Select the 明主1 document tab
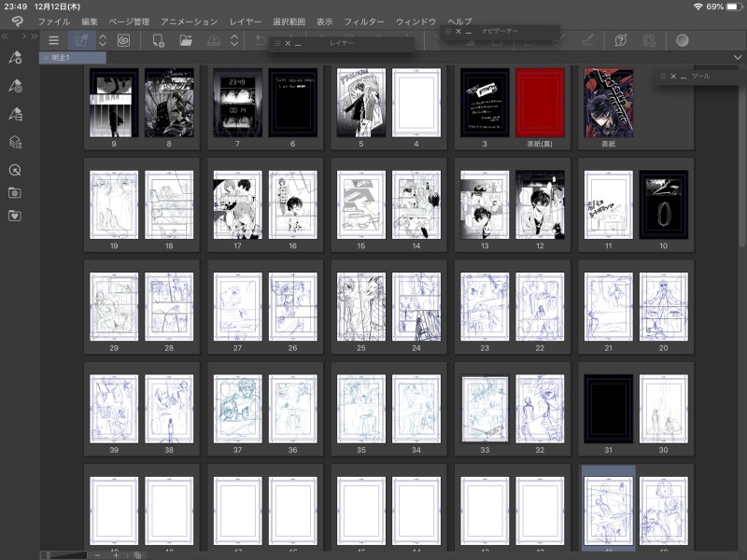 click(x=73, y=58)
